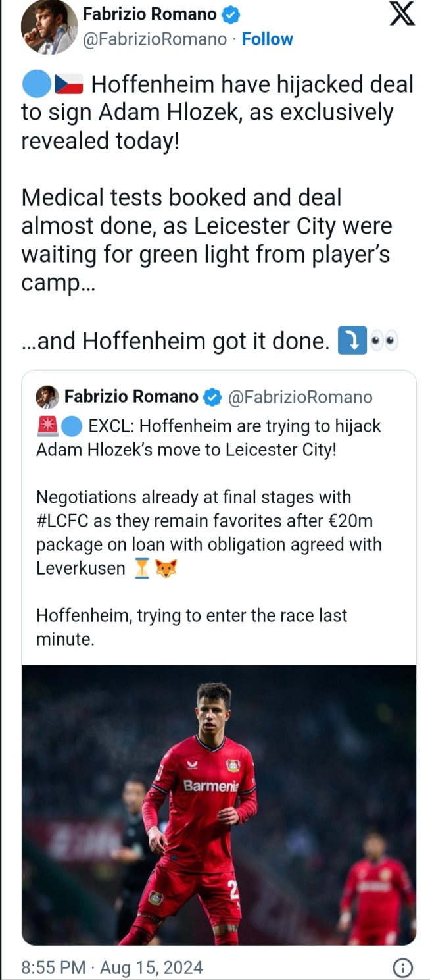
Task: Click the Czech flag emoji in the tweet
Action: pyautogui.click(x=68, y=84)
